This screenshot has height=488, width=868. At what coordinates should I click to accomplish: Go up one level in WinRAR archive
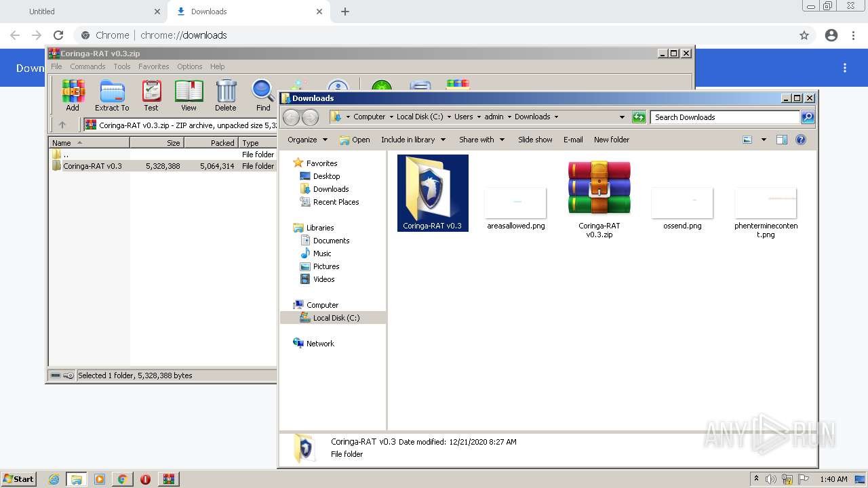click(x=62, y=125)
